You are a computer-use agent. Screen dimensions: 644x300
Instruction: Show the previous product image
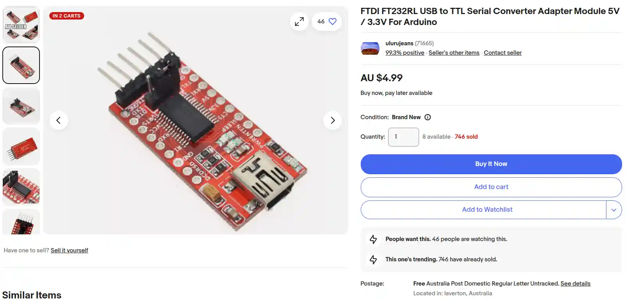pos(59,120)
